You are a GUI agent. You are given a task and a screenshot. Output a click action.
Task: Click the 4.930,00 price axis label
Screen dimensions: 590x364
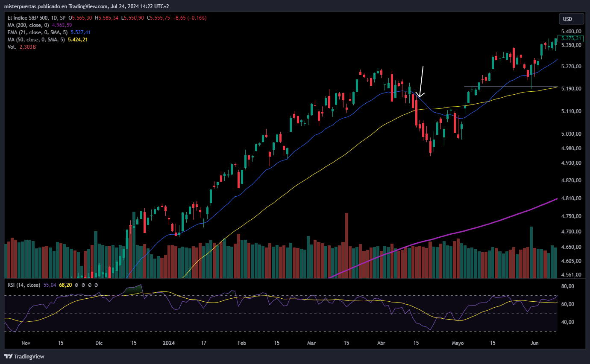(x=572, y=163)
